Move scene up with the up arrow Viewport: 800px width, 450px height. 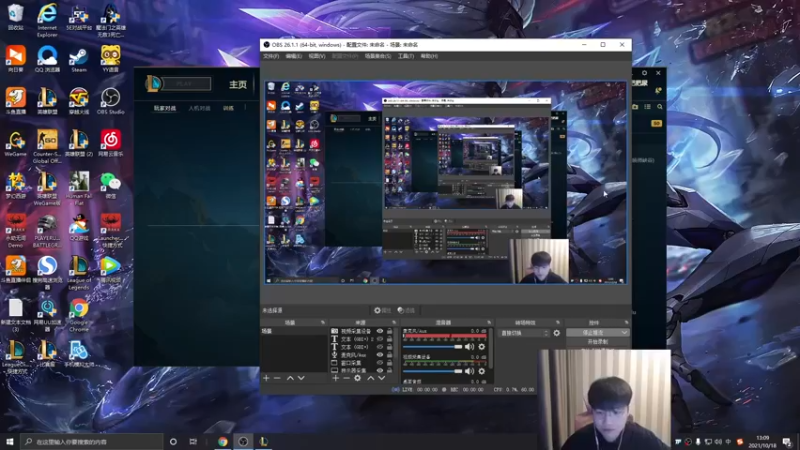point(290,378)
